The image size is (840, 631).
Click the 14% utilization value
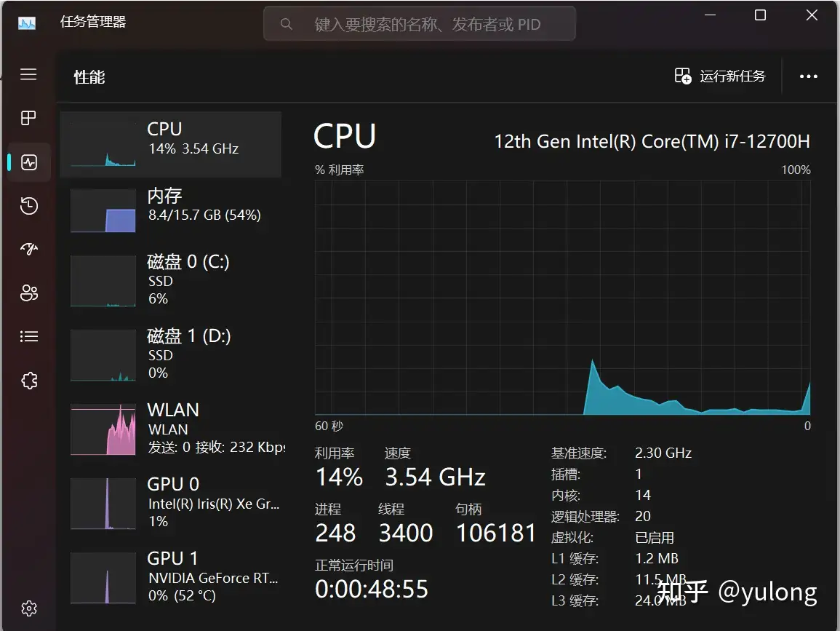[339, 477]
